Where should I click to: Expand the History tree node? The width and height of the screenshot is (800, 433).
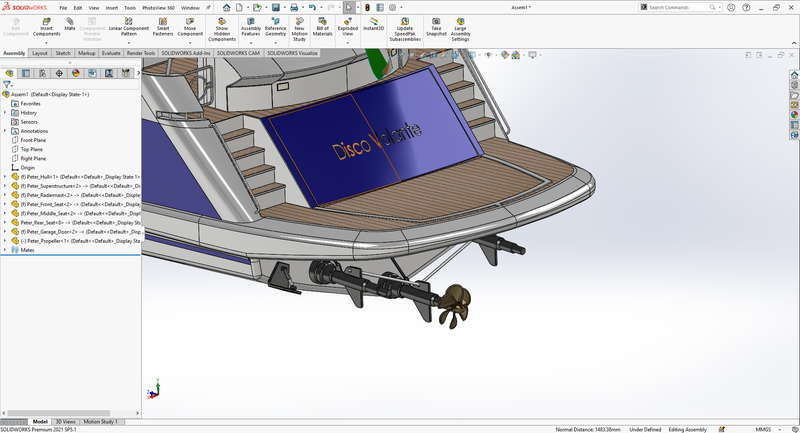[x=5, y=113]
